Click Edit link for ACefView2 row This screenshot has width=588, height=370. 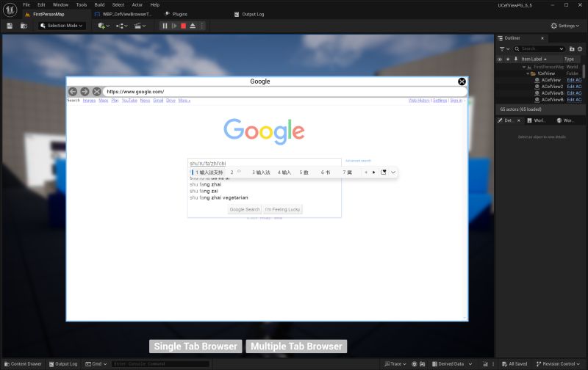click(574, 87)
